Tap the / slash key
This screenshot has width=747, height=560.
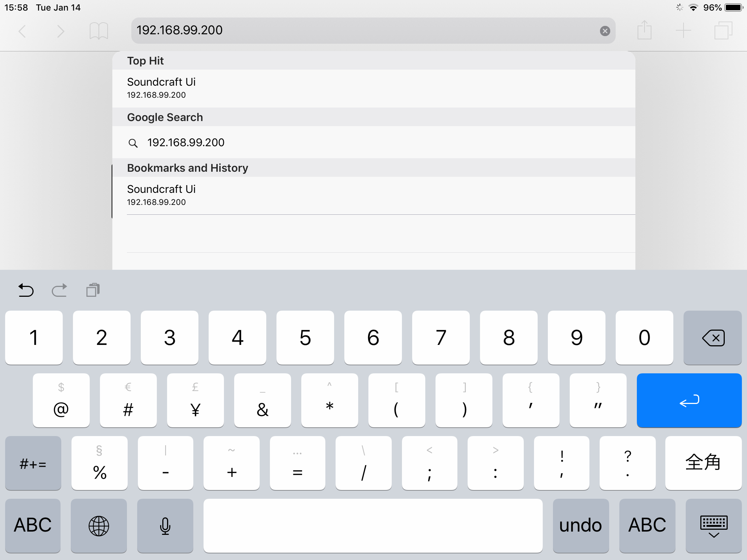coord(364,463)
